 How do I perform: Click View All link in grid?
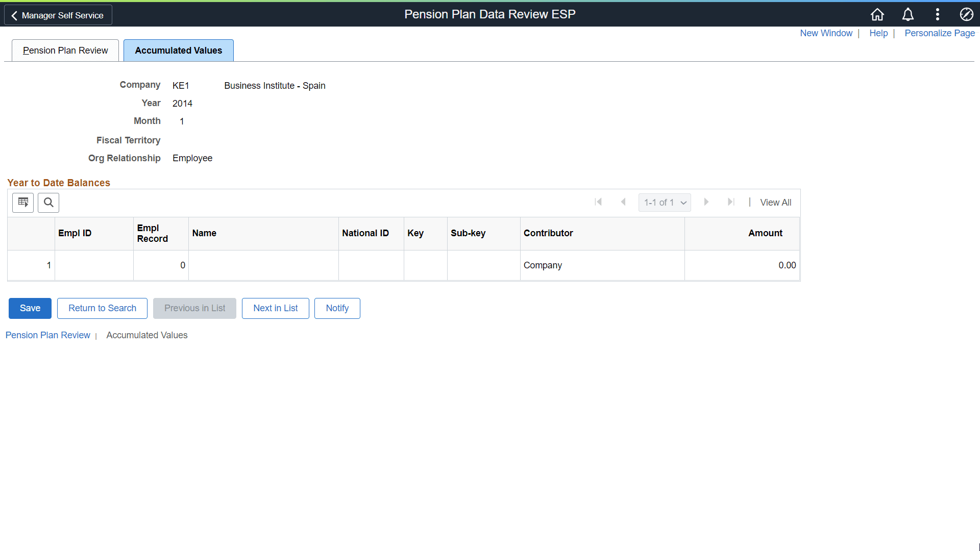click(775, 203)
